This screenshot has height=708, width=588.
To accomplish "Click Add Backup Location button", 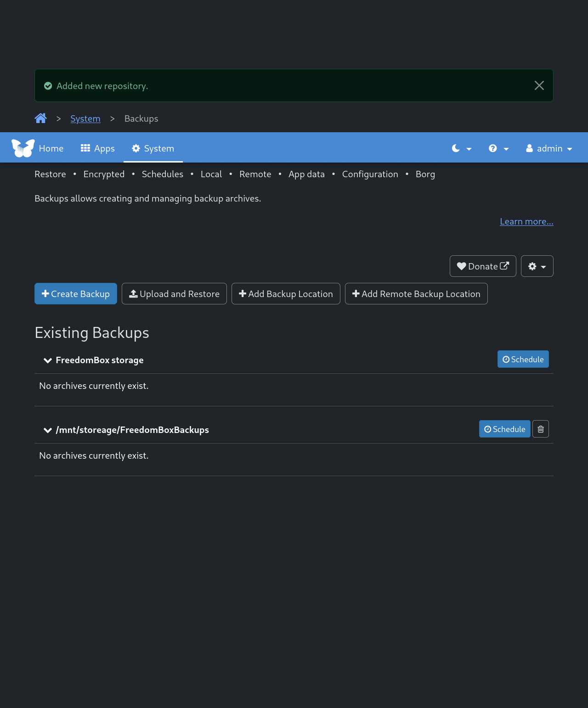I will point(286,294).
